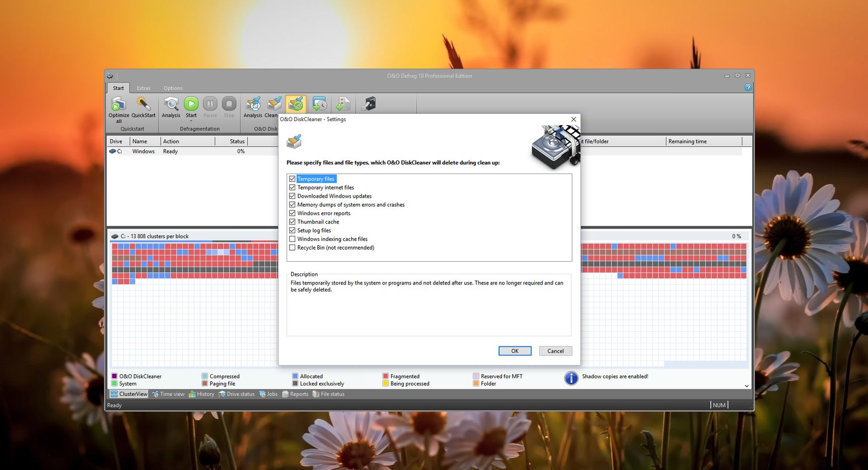This screenshot has height=470, width=868.
Task: Open the History tab
Action: point(202,394)
